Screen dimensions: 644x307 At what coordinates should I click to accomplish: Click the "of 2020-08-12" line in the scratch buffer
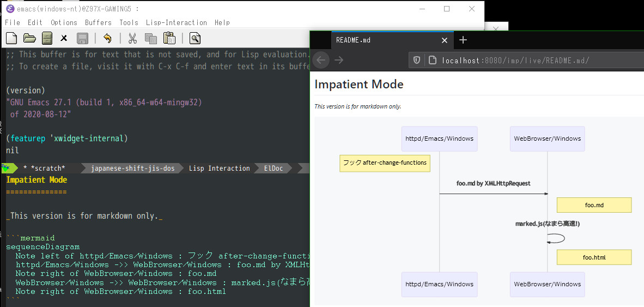40,115
